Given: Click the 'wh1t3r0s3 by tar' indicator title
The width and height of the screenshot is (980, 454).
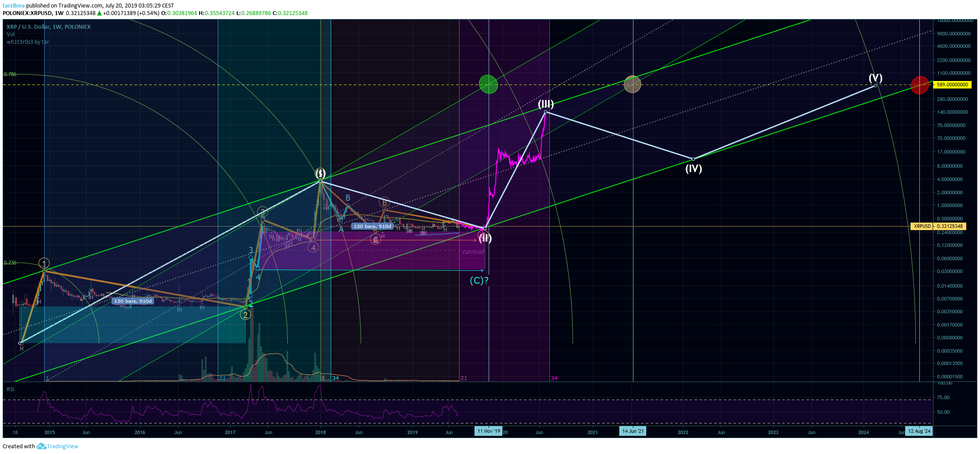Looking at the screenshot, I should point(28,42).
